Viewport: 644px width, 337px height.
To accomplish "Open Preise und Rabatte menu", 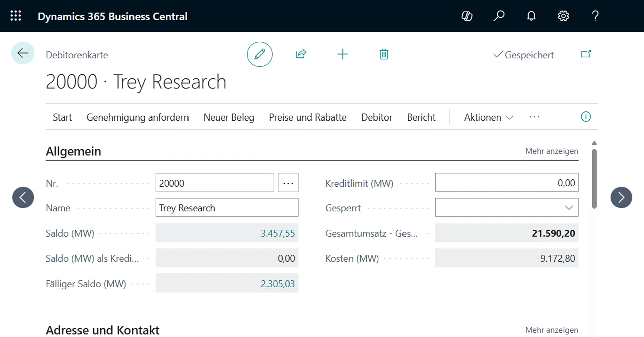I will point(308,117).
